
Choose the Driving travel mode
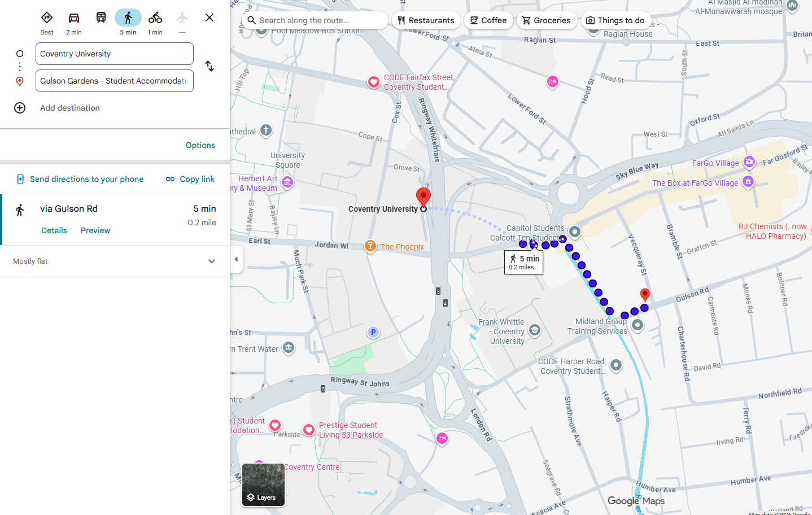tap(74, 18)
